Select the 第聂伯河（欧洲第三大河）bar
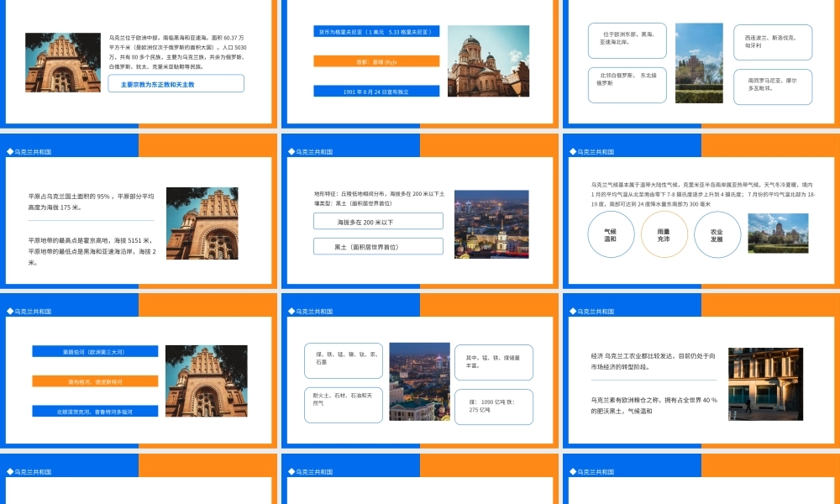840x504 pixels. pos(95,351)
